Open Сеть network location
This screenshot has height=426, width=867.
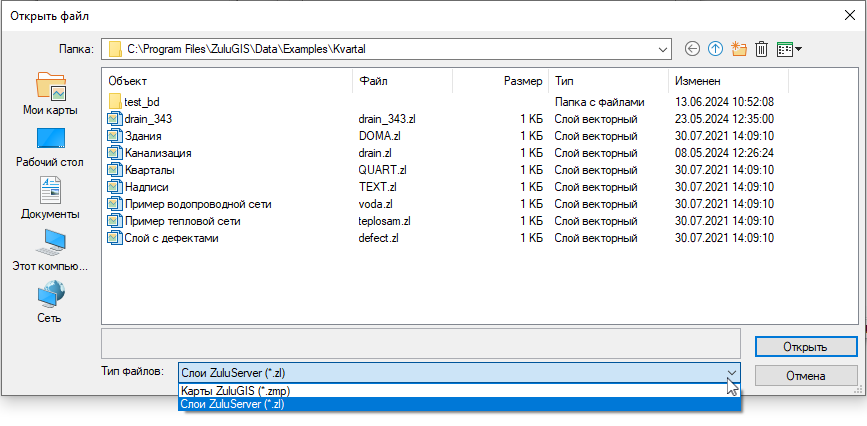(50, 302)
